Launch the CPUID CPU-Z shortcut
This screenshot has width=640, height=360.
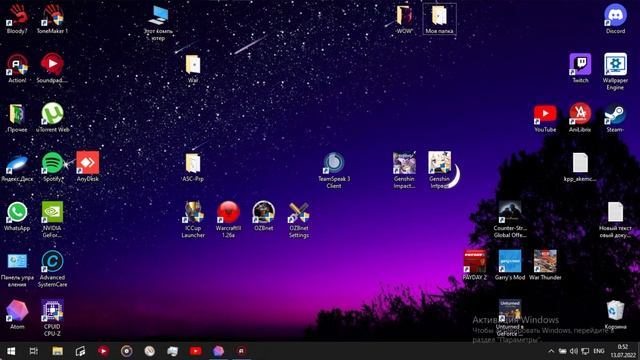pyautogui.click(x=52, y=318)
